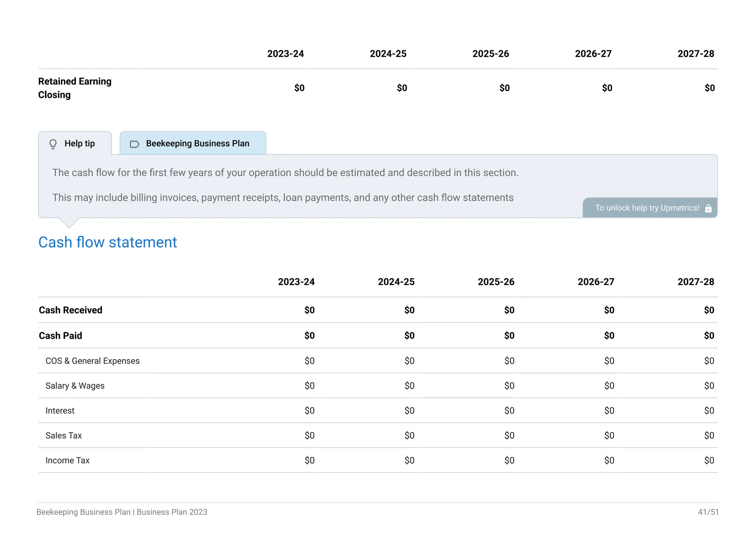This screenshot has width=756, height=535.
Task: Click the footer text Beekeeping Business Plan 2023
Action: pos(122,512)
